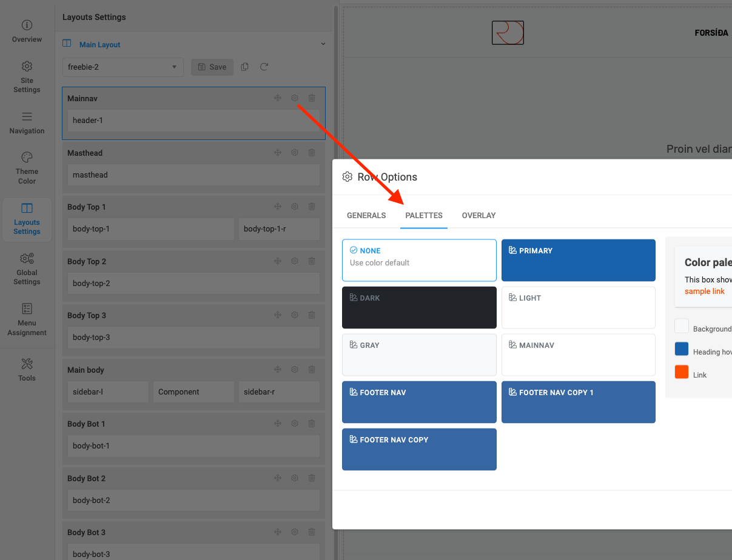
Task: Open Masthead row settings gear
Action: [295, 153]
